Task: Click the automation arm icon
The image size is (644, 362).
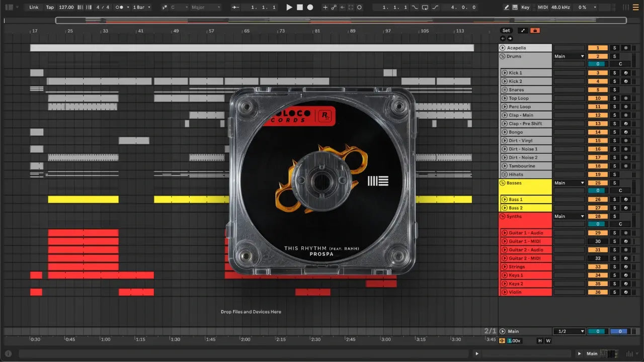Action: point(333,7)
